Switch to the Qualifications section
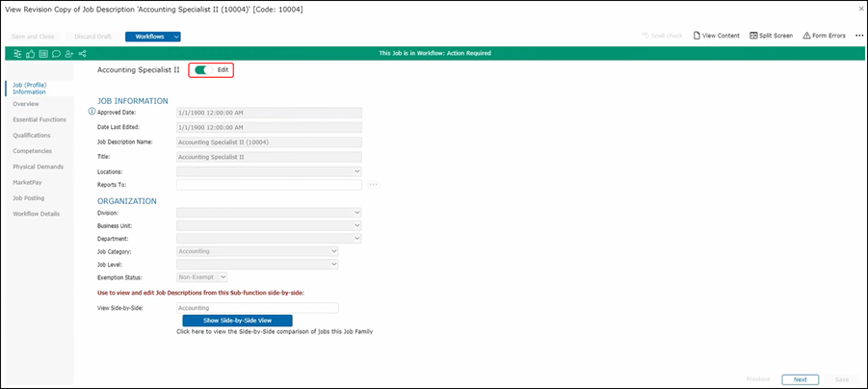 [32, 135]
